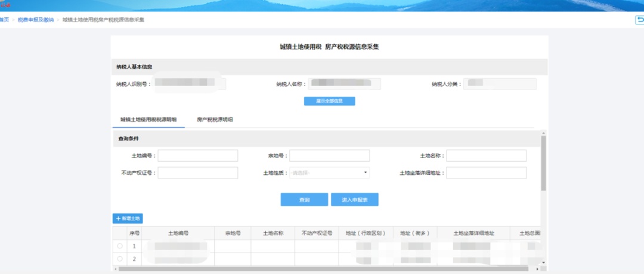Click the 土地编号 input field
Image resolution: width=644 pixels, height=274 pixels.
(197, 156)
